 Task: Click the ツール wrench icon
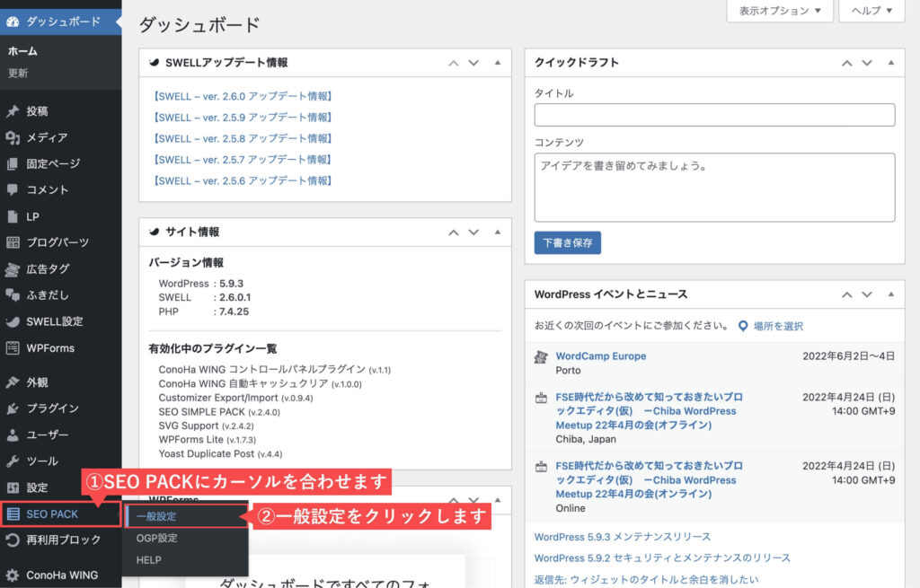pos(13,461)
